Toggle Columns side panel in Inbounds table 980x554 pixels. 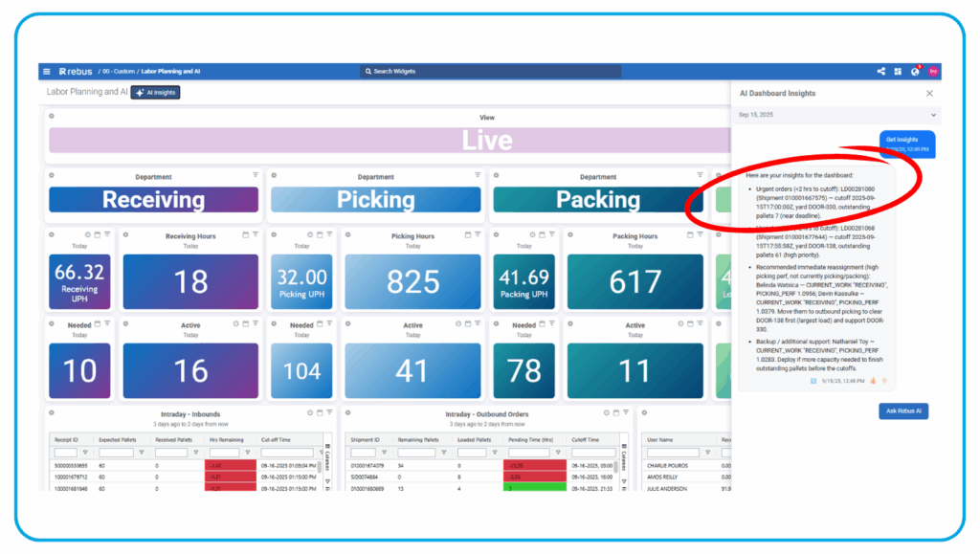pyautogui.click(x=328, y=459)
